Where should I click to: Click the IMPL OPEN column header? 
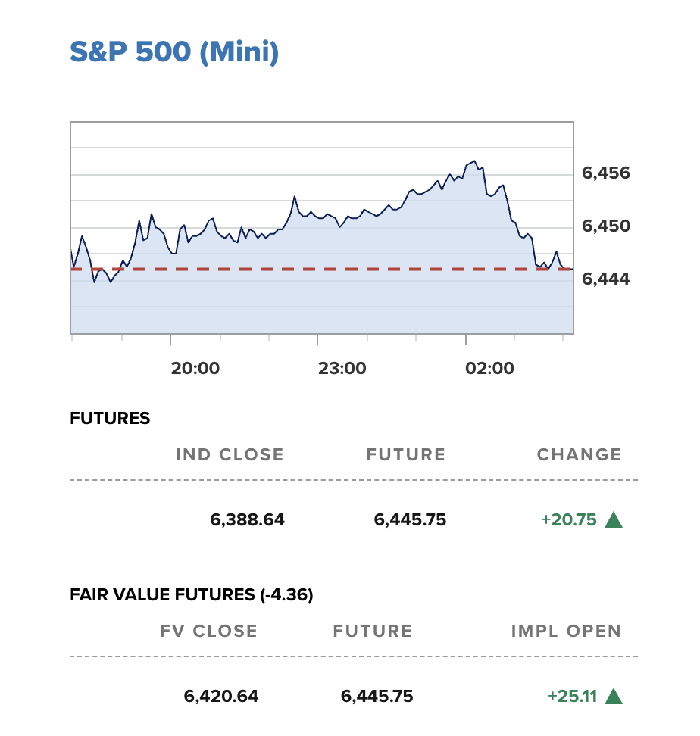pyautogui.click(x=566, y=632)
